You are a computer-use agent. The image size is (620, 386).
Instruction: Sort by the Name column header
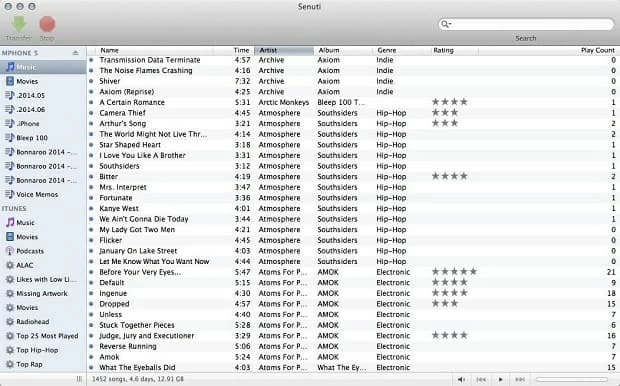(155, 50)
